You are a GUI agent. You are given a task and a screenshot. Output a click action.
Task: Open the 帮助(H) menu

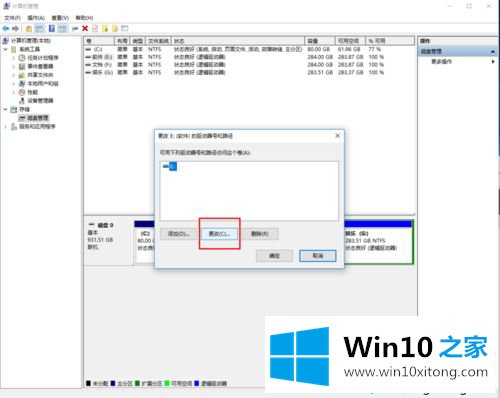coord(84,18)
